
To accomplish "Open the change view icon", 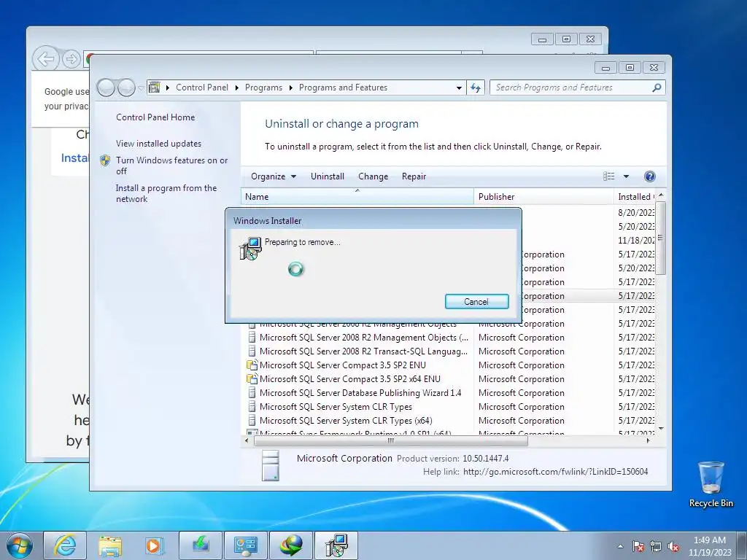I will point(609,176).
